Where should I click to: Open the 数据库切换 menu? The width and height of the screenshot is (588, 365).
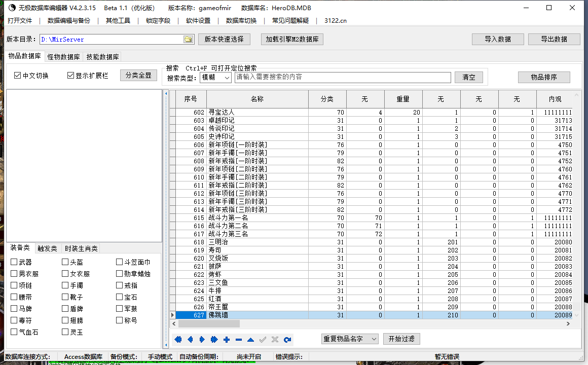coord(241,21)
